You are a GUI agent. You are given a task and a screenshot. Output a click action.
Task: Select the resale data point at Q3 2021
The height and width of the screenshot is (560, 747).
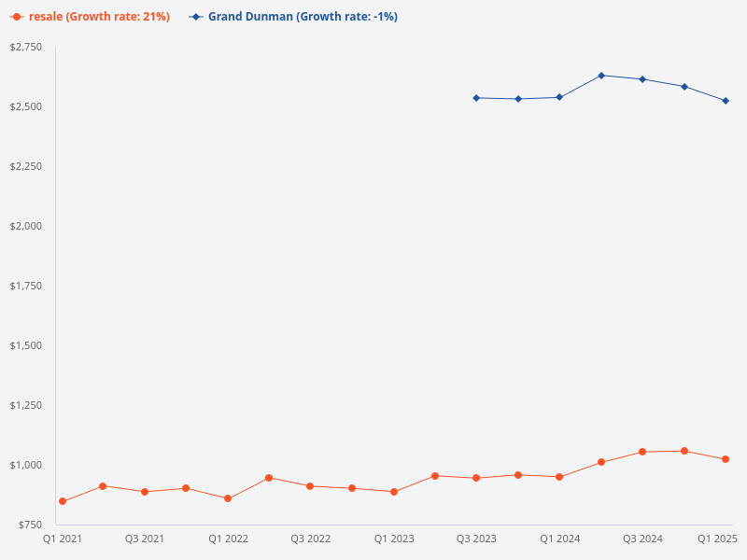point(145,492)
